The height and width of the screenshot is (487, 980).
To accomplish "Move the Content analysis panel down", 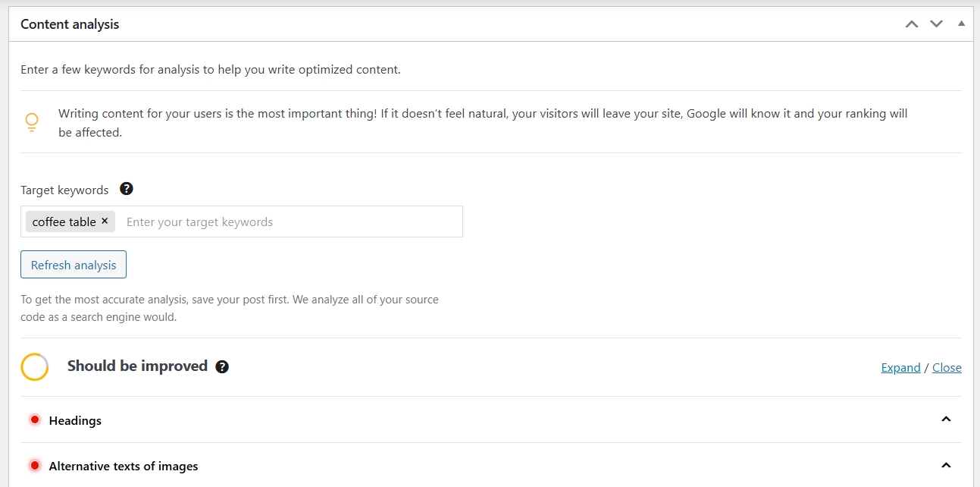I will [x=937, y=24].
